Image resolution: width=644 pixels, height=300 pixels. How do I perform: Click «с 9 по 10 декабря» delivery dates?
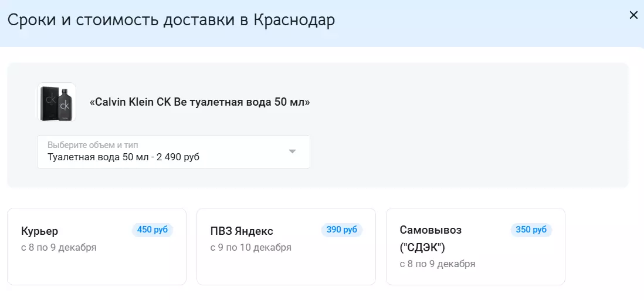pos(251,248)
